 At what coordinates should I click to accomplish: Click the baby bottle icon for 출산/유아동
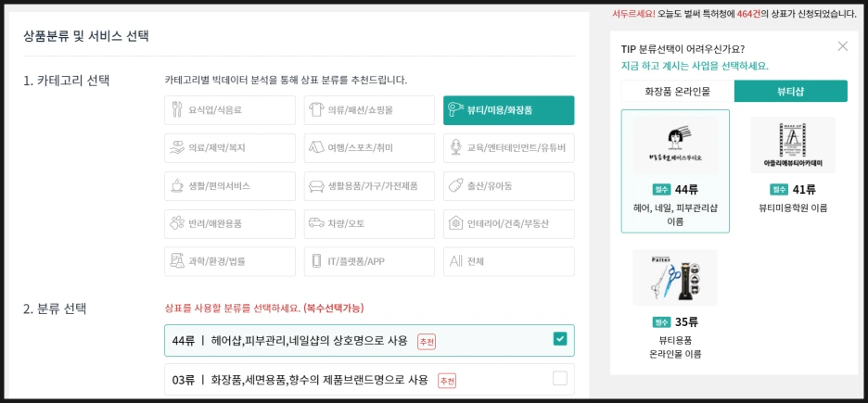[456, 185]
